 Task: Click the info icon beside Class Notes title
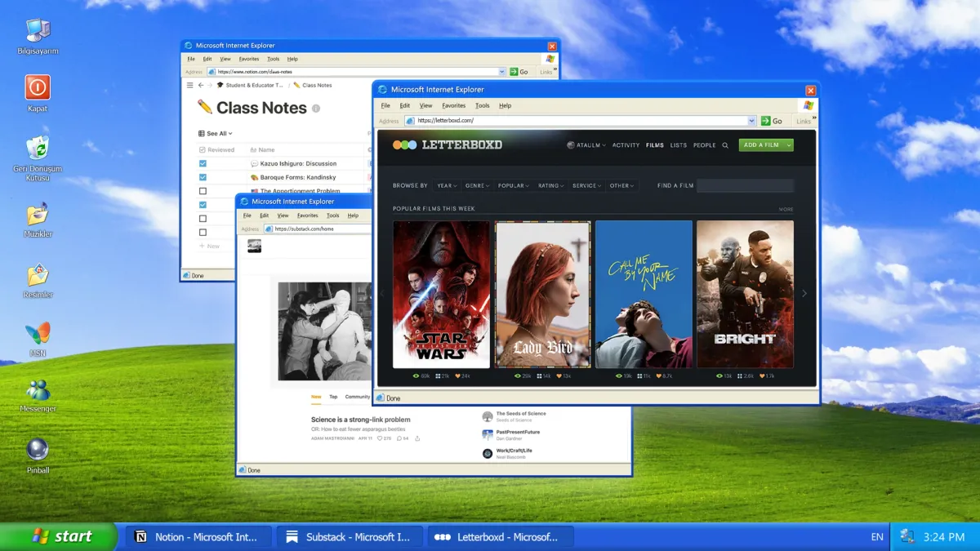[316, 108]
